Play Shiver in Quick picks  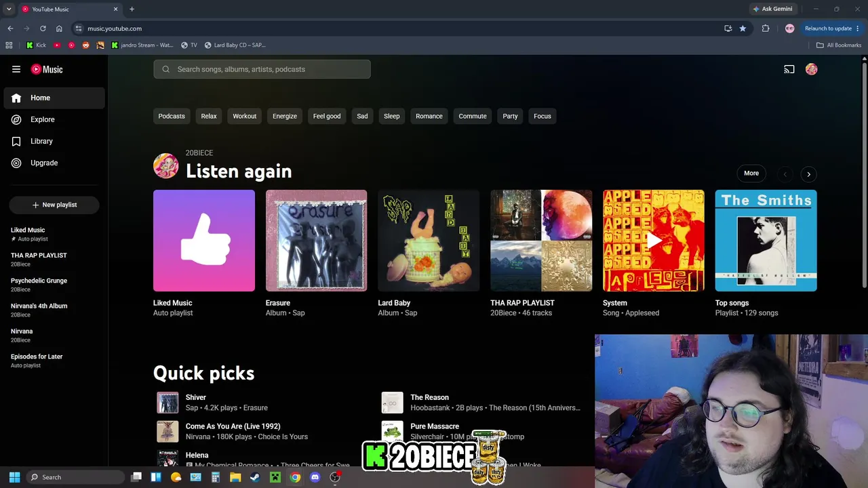tap(167, 403)
